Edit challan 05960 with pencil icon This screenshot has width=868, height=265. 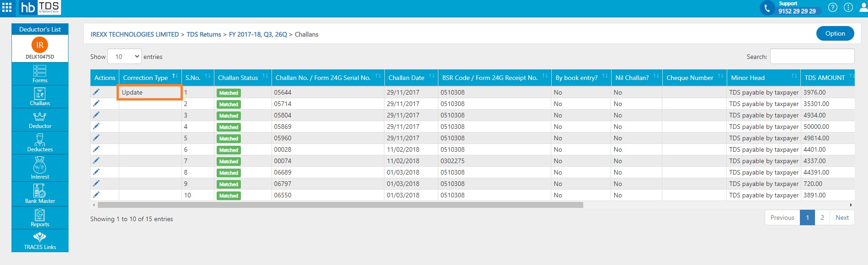pos(96,138)
